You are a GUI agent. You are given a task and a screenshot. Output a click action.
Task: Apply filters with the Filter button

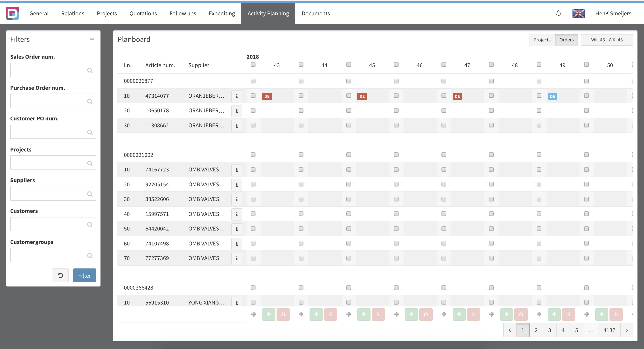85,276
